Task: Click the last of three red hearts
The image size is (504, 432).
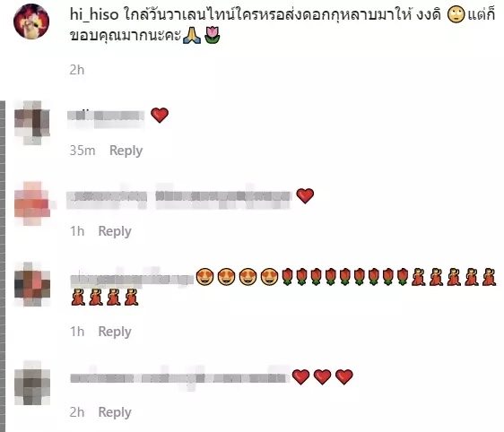Action: point(344,376)
